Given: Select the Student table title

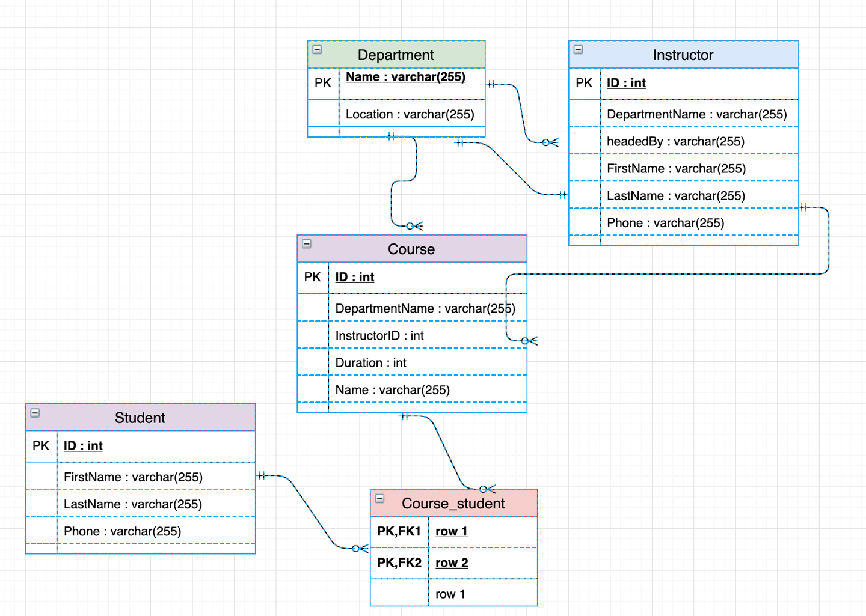Looking at the screenshot, I should (x=140, y=418).
